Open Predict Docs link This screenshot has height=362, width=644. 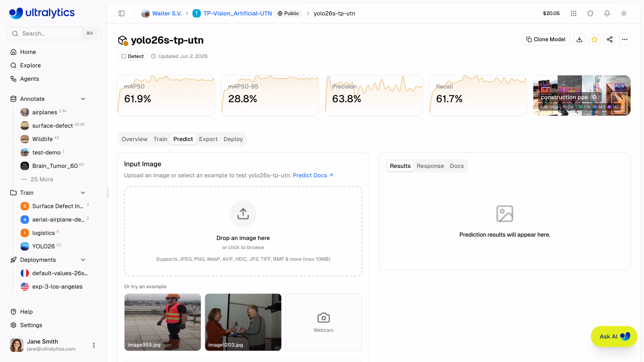pyautogui.click(x=313, y=175)
